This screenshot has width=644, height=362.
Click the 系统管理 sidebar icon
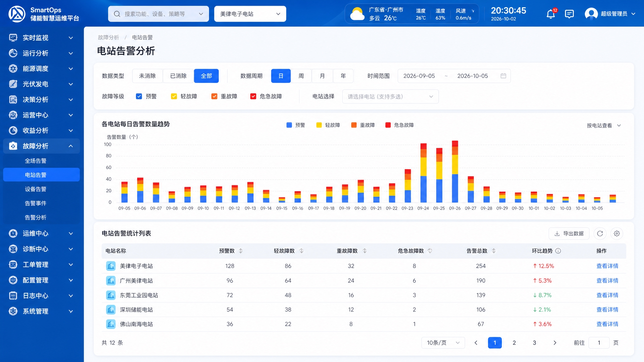coord(13,311)
